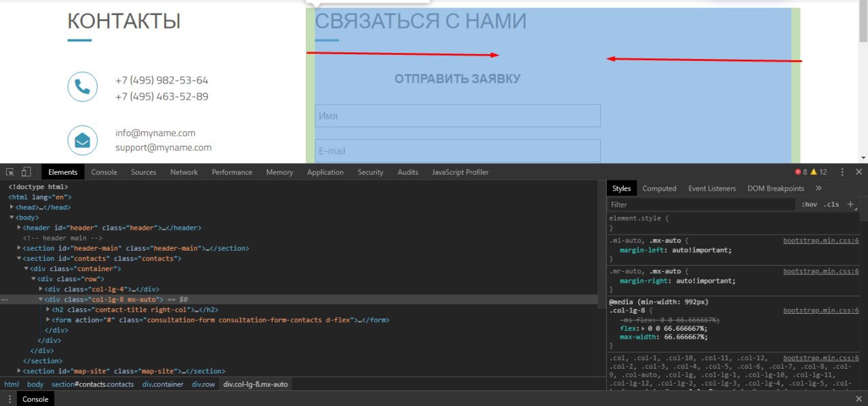Viewport: 868px width, 406px height.
Task: Expand the div class="col-lg-4" node
Action: pyautogui.click(x=41, y=289)
